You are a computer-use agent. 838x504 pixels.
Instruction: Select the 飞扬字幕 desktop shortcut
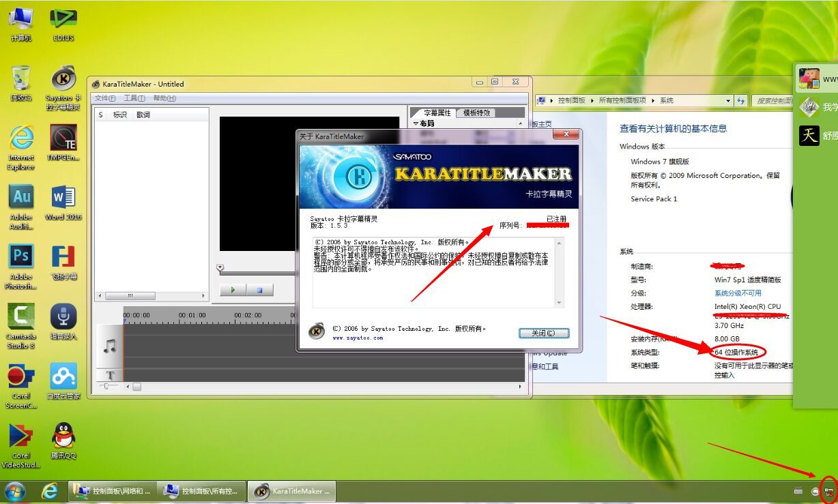coord(63,262)
